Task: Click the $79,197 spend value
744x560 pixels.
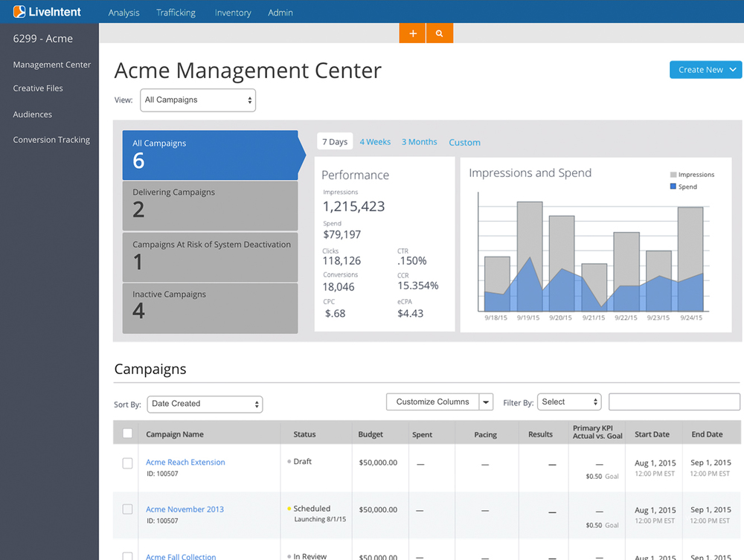Action: 341,234
